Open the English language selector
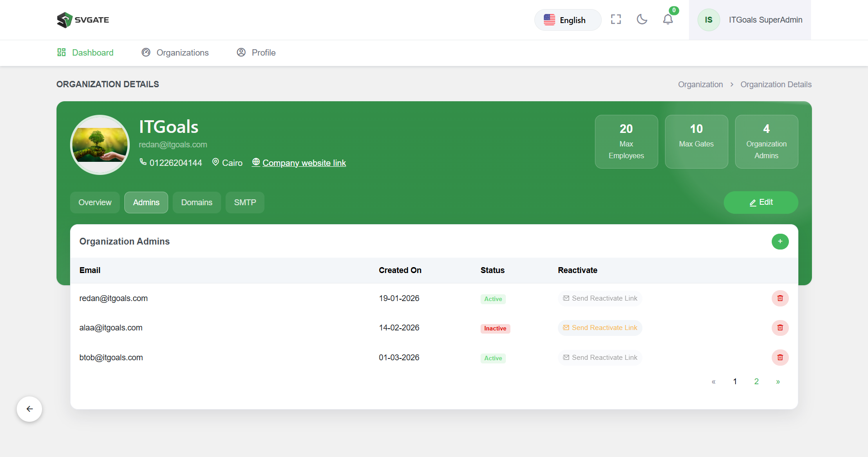Viewport: 868px width, 457px height. [x=568, y=20]
